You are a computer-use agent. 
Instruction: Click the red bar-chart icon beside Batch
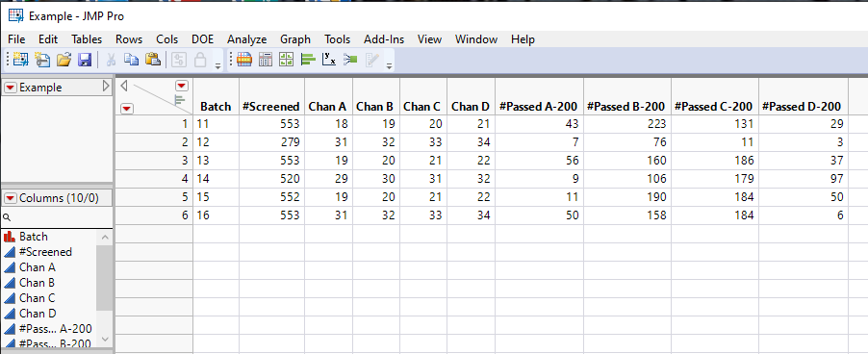point(10,237)
